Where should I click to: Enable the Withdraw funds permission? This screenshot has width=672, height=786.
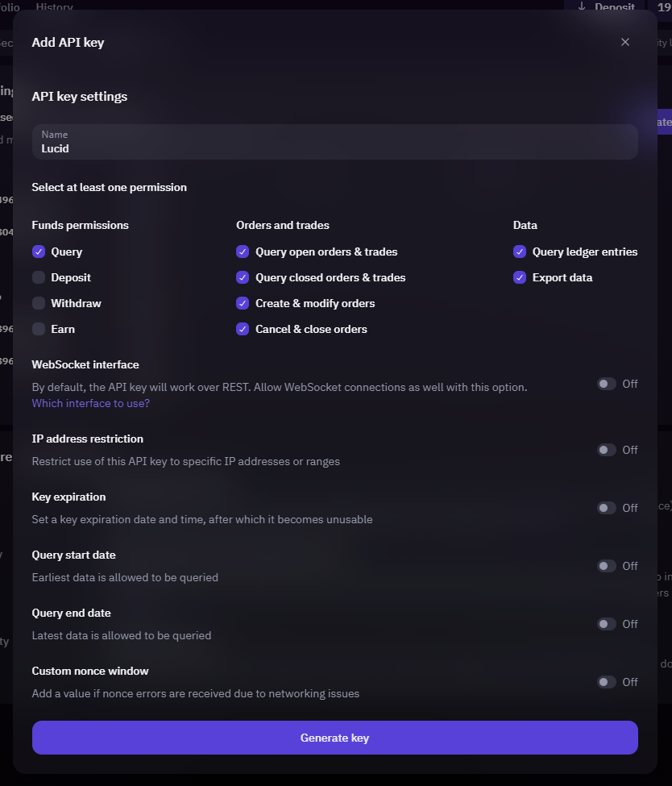(x=39, y=303)
